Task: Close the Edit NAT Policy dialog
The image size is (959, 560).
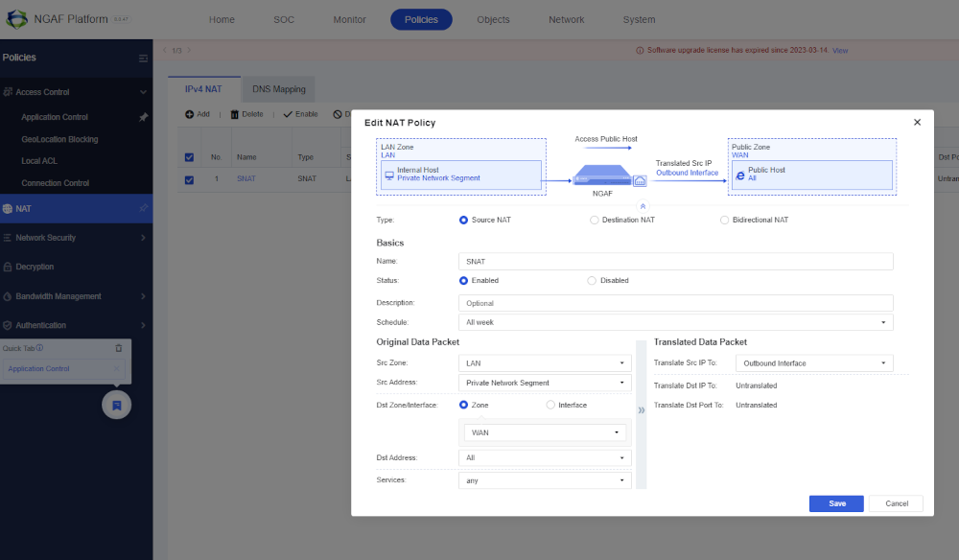Action: [x=917, y=123]
